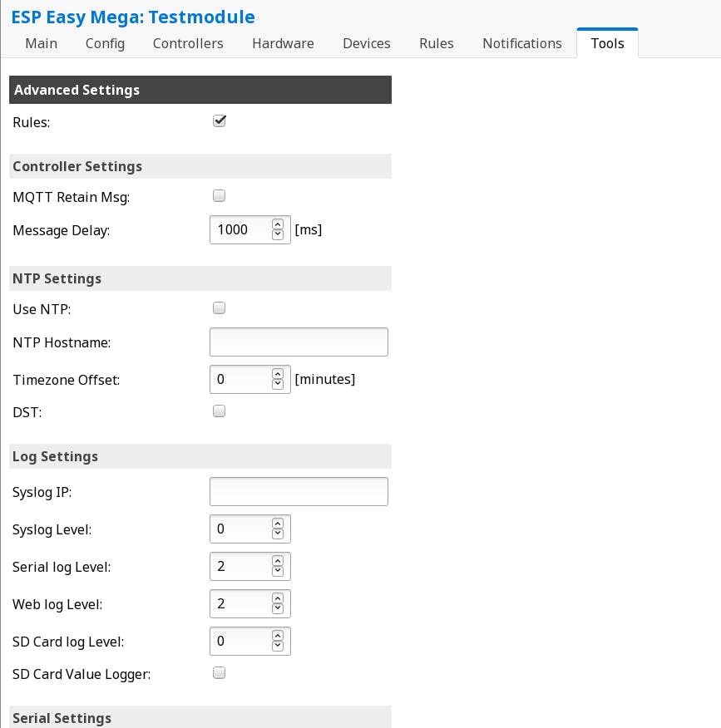Image resolution: width=721 pixels, height=728 pixels.
Task: Select the Main tab
Action: (42, 43)
